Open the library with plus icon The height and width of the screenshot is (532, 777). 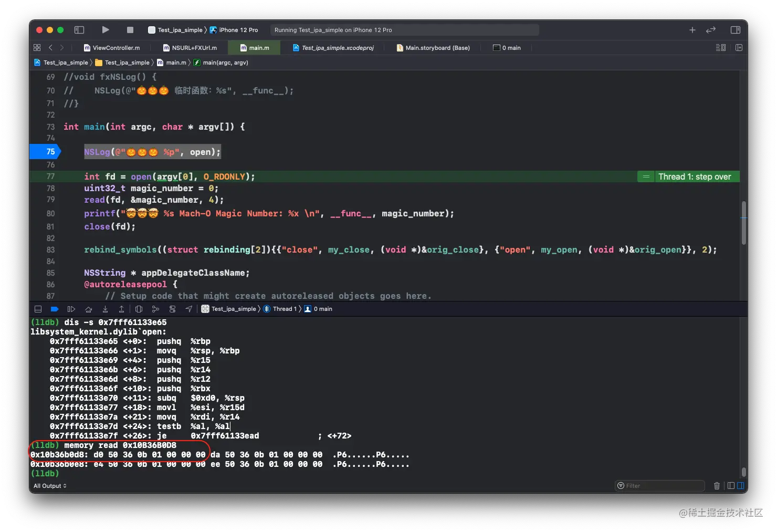[x=692, y=30]
